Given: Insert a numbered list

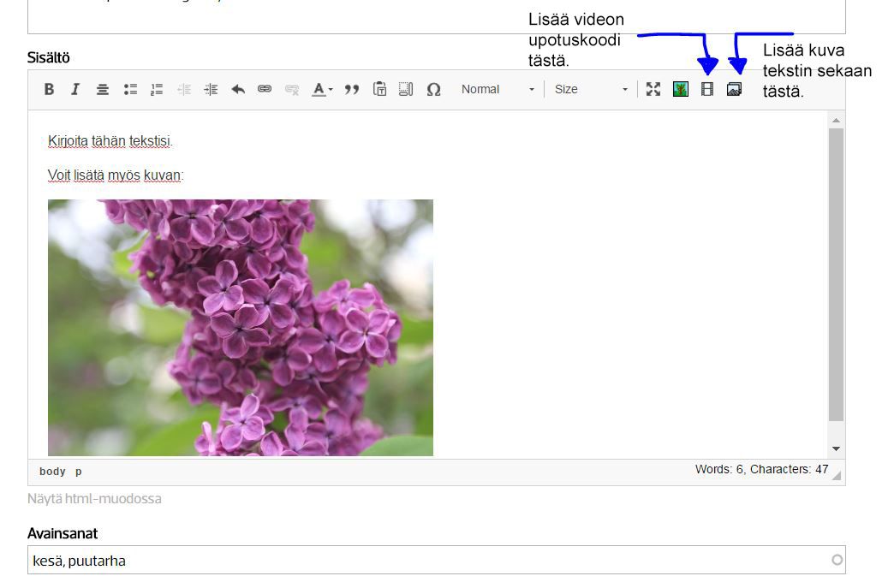Looking at the screenshot, I should point(157,89).
